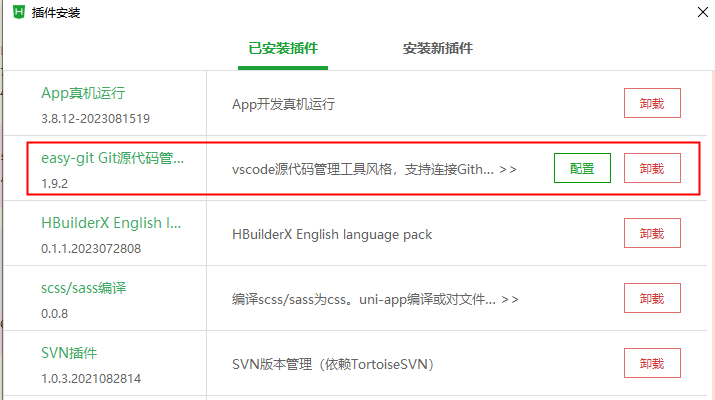
Task: Click the 编译scss/sass为css description text
Action: point(363,300)
